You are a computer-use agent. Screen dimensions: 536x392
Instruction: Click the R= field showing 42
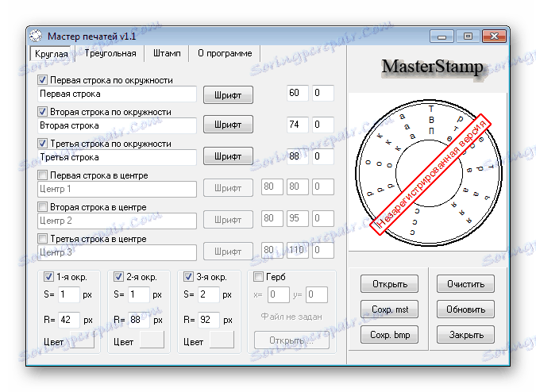[69, 320]
